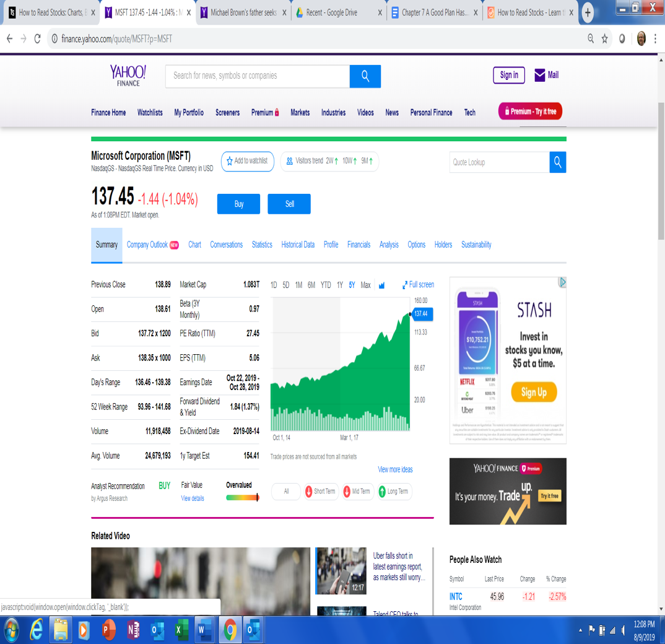This screenshot has height=644, width=665.
Task: Click Sign Up on Stash ad
Action: tap(534, 392)
